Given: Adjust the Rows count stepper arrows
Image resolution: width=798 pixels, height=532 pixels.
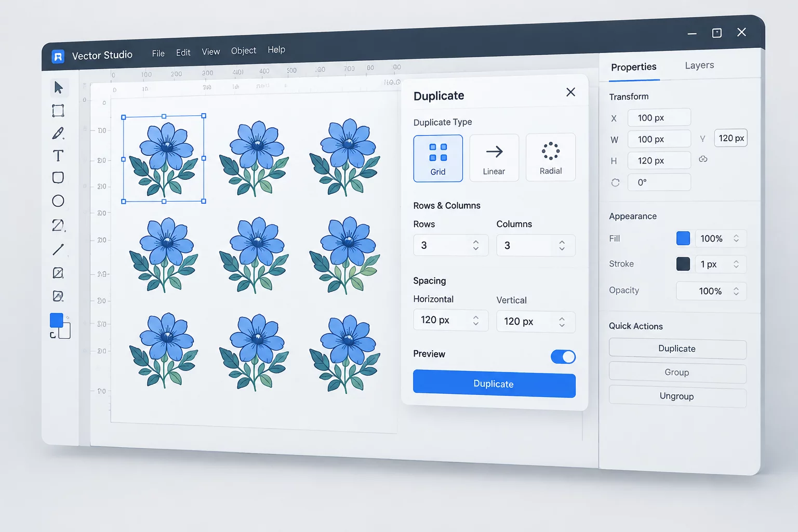Looking at the screenshot, I should tap(476, 245).
